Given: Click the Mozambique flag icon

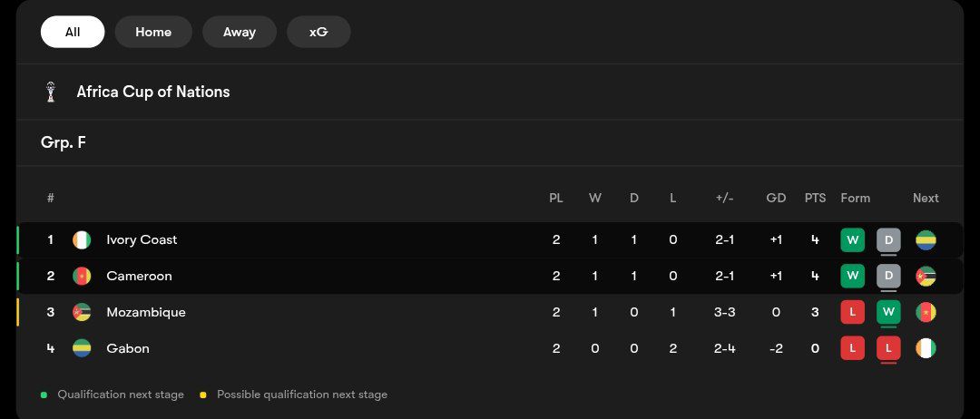Looking at the screenshot, I should pos(82,312).
